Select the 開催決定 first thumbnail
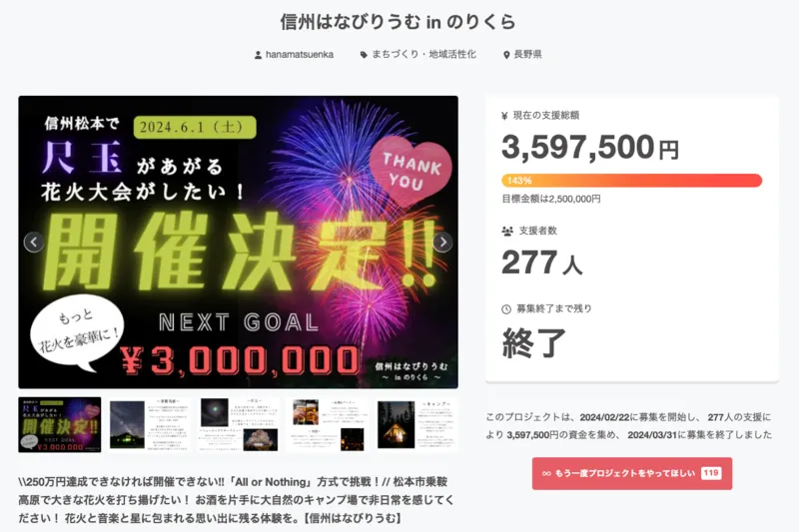 [x=60, y=424]
